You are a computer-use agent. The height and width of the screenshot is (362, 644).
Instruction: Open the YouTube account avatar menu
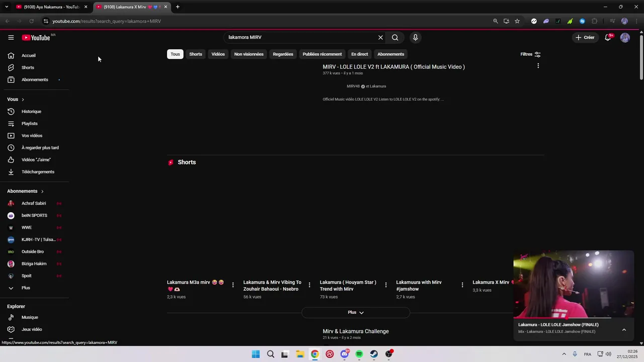(x=625, y=38)
